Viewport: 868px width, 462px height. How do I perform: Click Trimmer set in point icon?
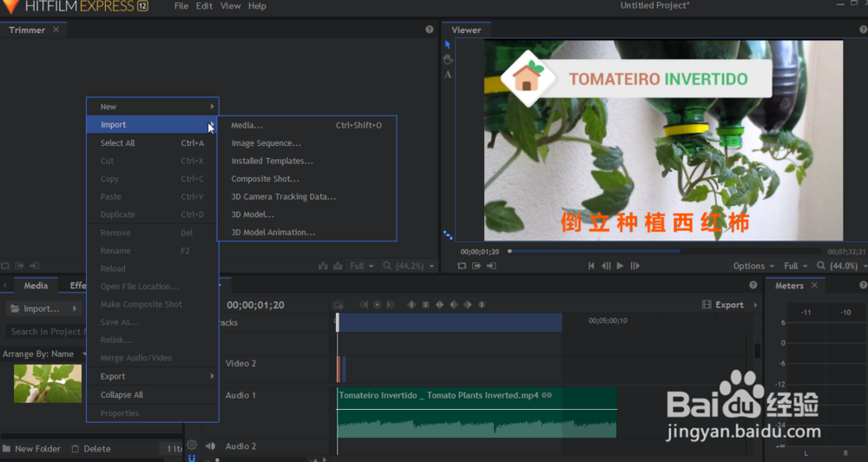coord(19,266)
